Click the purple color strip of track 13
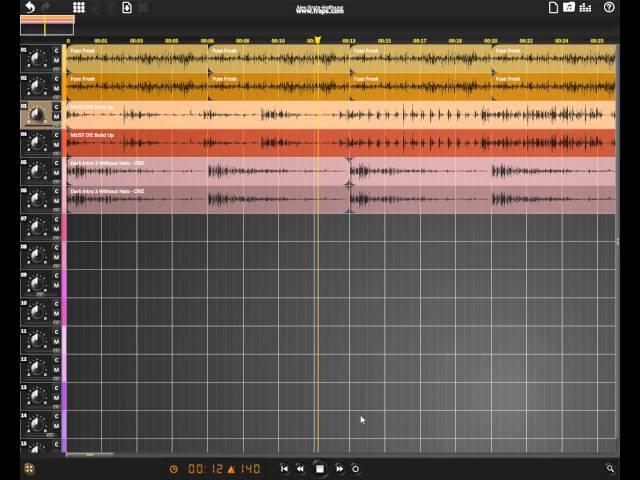The image size is (640, 480). [64, 397]
